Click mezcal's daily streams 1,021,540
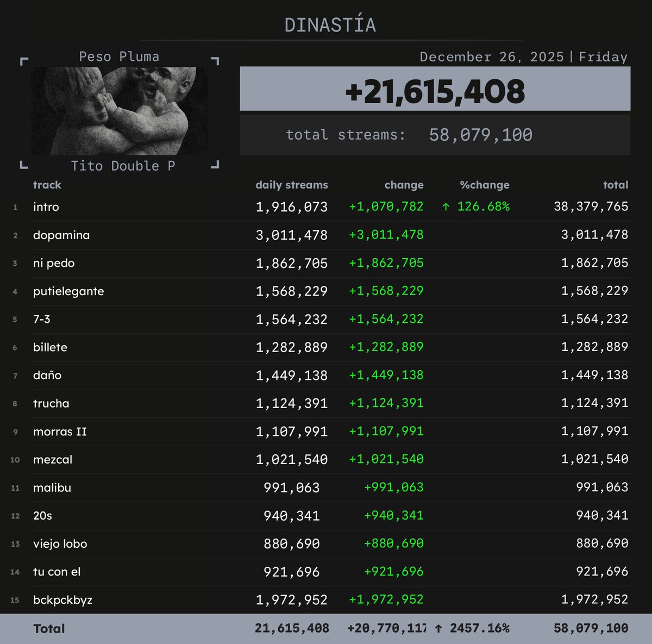Viewport: 652px width, 644px height. [292, 460]
